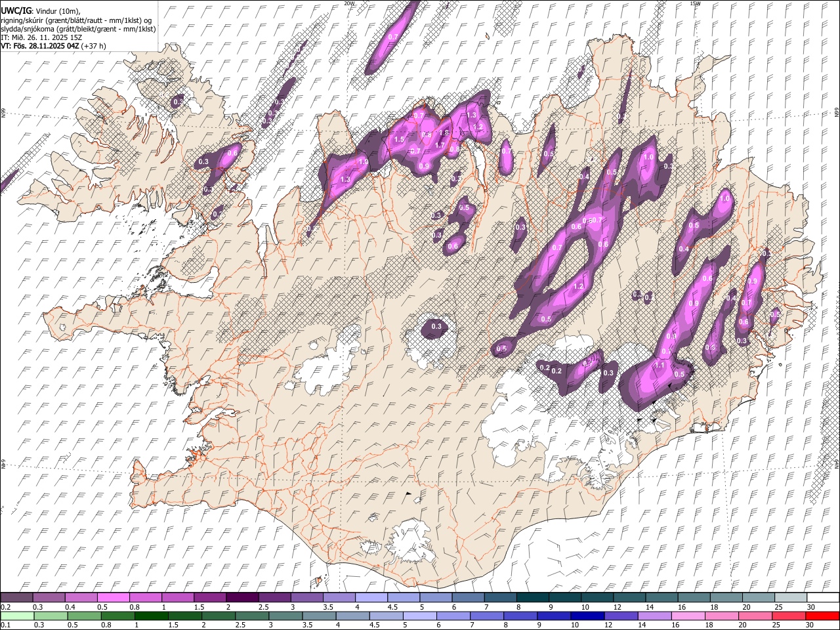Click the snow scale swatch between 0.2 and 0.3

[x=17, y=597]
